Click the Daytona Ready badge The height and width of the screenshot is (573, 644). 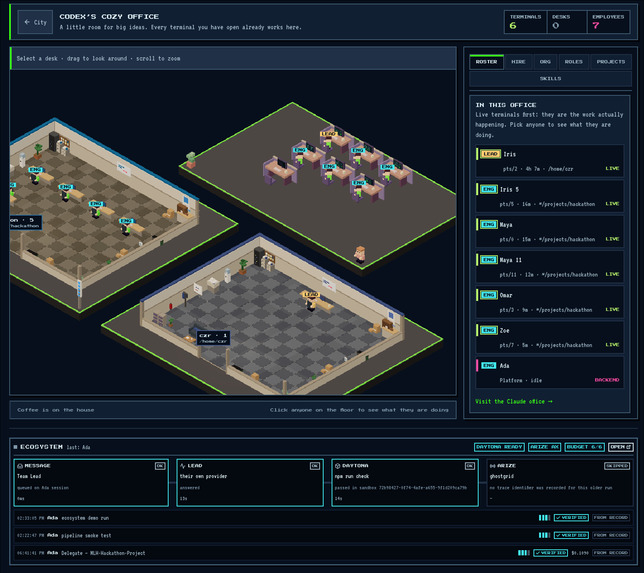point(499,447)
